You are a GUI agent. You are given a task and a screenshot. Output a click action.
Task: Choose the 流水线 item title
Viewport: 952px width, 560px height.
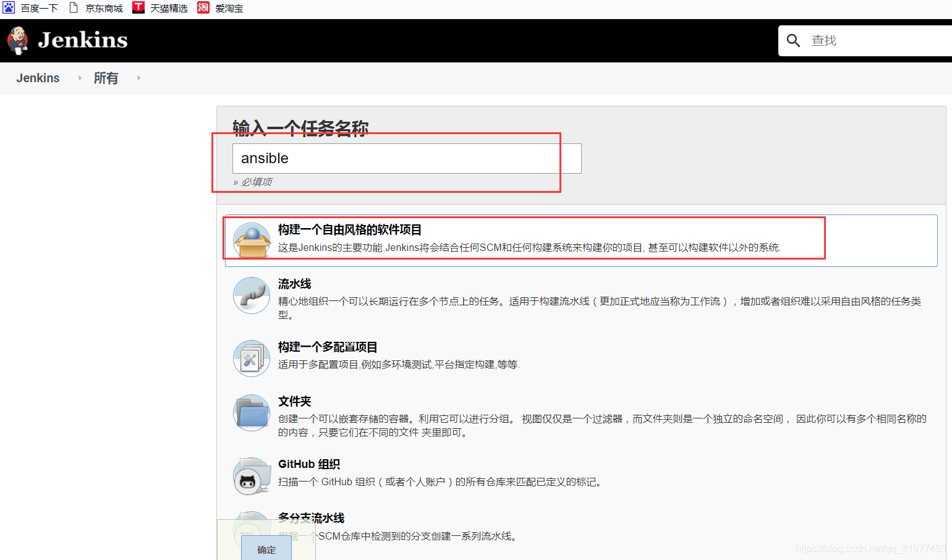(x=295, y=284)
